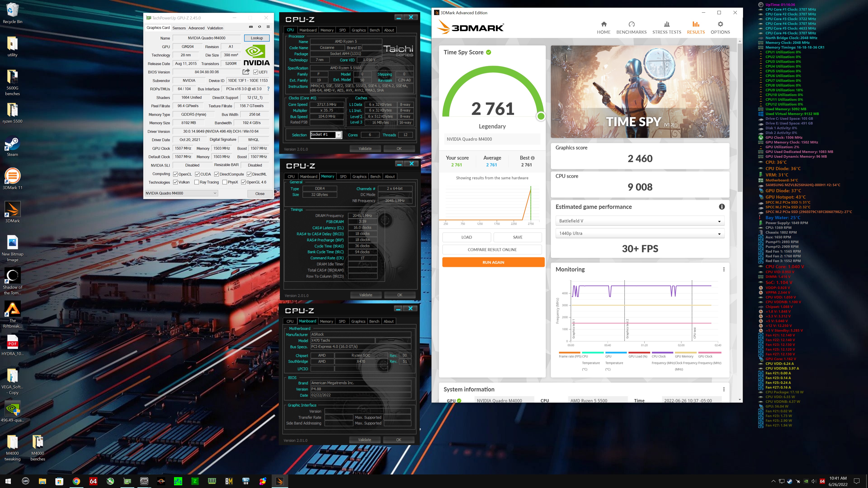The image size is (868, 488).
Task: Toggle the UEFI checkbox in GPU-Z
Action: [x=256, y=72]
